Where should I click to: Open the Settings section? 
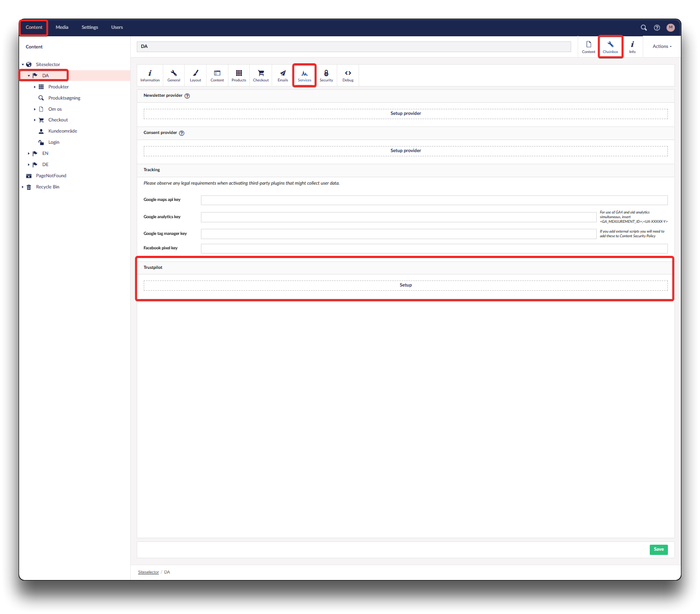90,27
